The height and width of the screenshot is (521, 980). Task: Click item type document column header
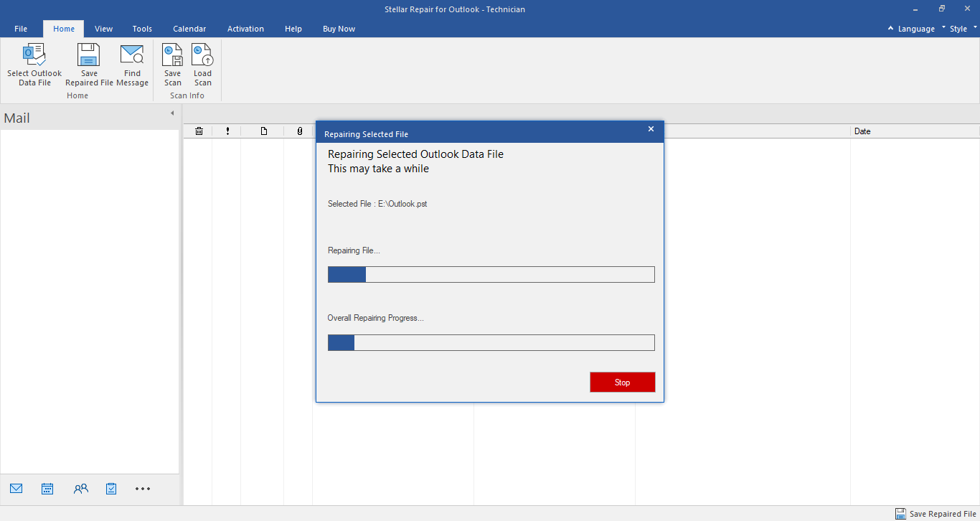(x=263, y=131)
